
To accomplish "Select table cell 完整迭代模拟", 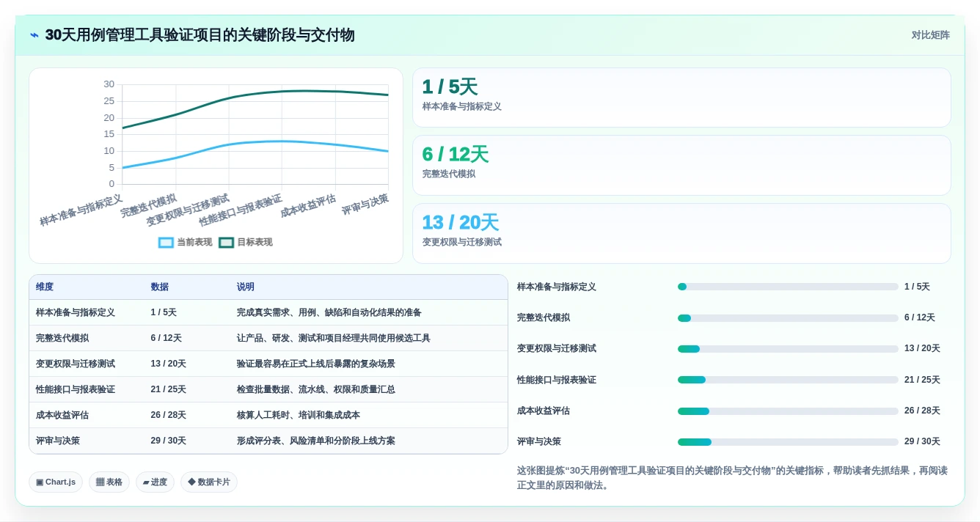I will tap(62, 338).
